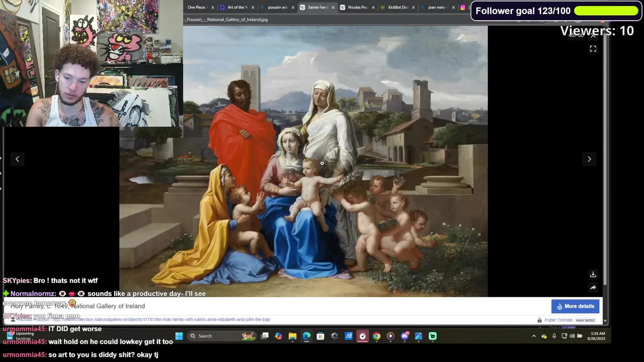The width and height of the screenshot is (644, 362).
Task: Open File Explorer from the taskbar
Action: [292, 336]
